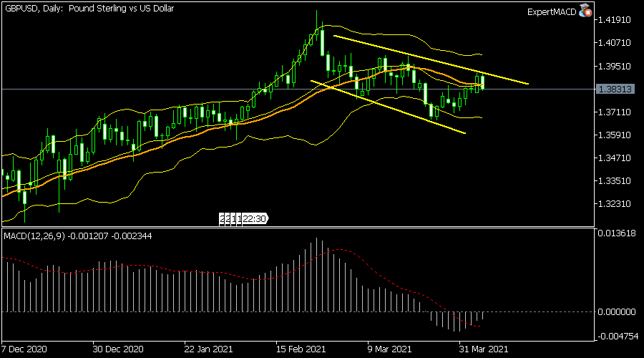Click the ExpertMACD label text
Viewport: 644px width, 358px height.
552,12
